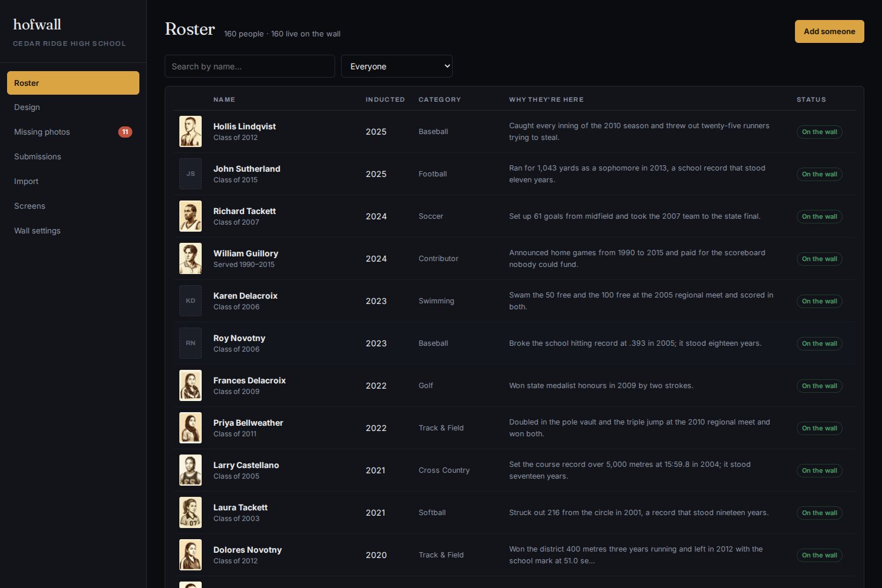Click the 11 badge on Missing photos
The width and height of the screenshot is (882, 588).
click(125, 132)
